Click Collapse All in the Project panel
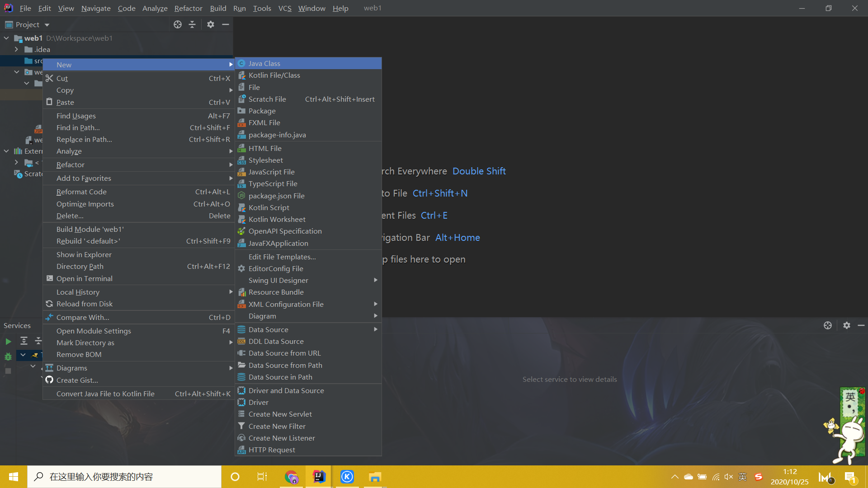Viewport: 868px width, 488px height. pyautogui.click(x=192, y=24)
